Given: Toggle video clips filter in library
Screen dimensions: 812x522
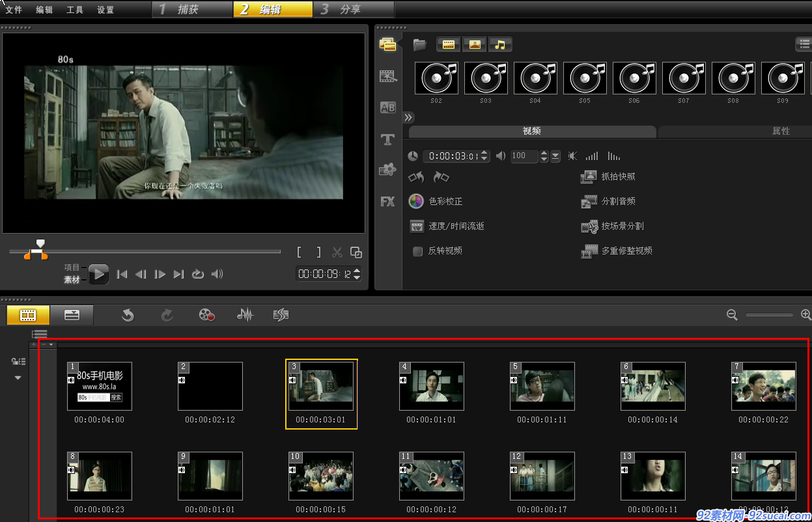Looking at the screenshot, I should 448,44.
